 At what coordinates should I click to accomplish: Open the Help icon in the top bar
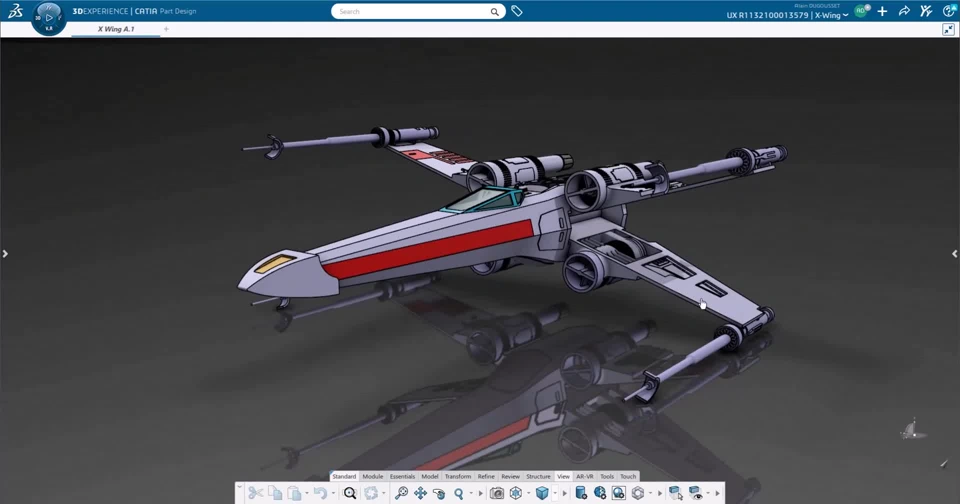coord(949,11)
